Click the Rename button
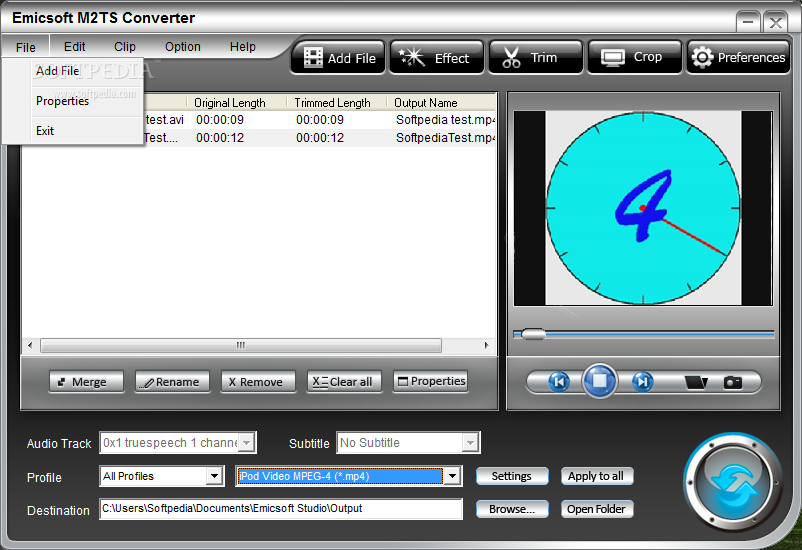This screenshot has width=802, height=550. pyautogui.click(x=172, y=382)
